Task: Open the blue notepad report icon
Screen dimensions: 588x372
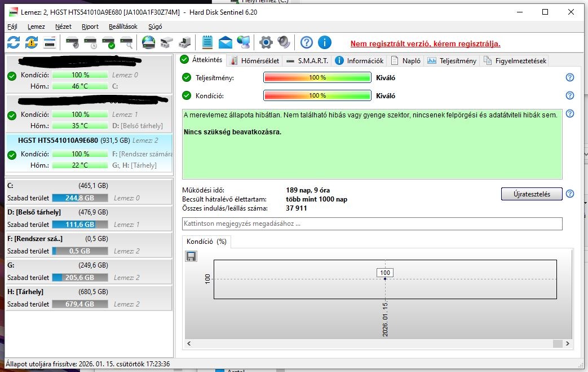Action: 207,42
